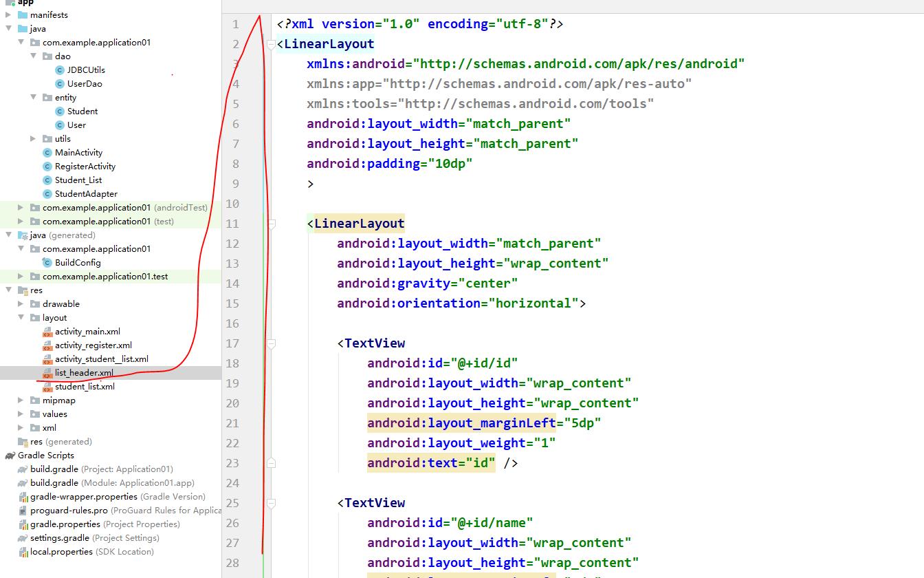
Task: Open activity_main.xml from the layout folder
Action: [x=87, y=331]
